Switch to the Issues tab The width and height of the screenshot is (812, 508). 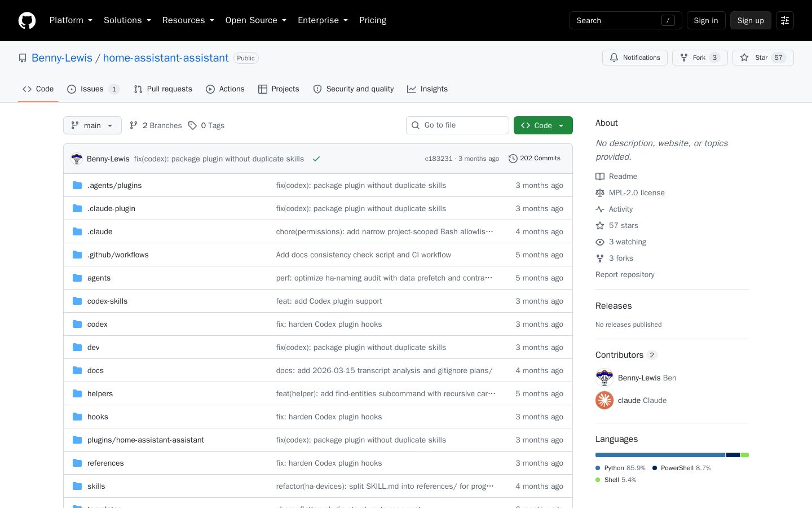click(x=93, y=89)
